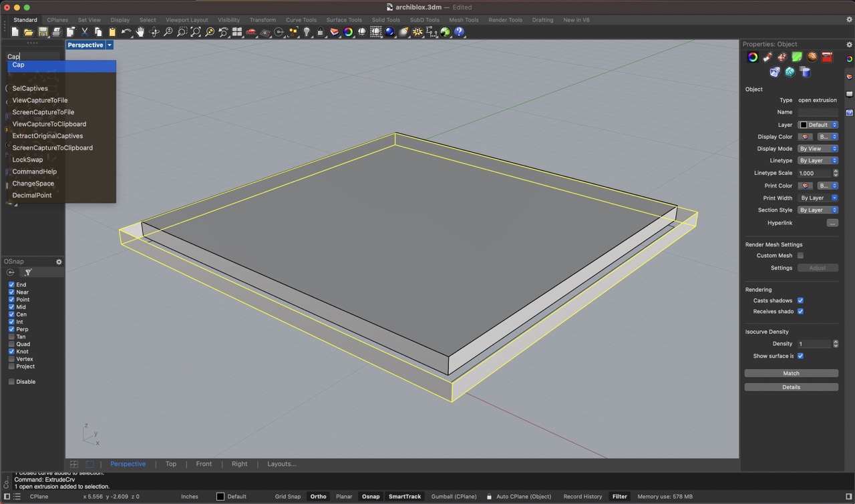Click the Hyperlink ellipsis button

(832, 223)
